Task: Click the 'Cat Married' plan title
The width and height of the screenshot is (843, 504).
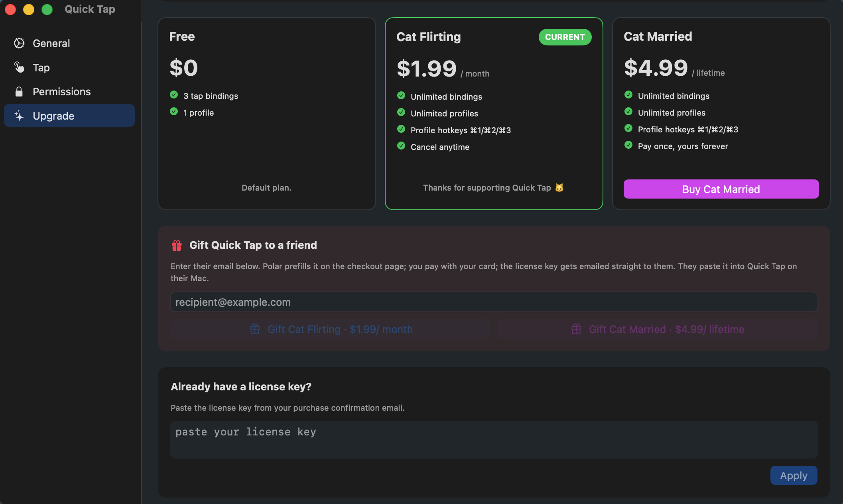Action: tap(658, 36)
